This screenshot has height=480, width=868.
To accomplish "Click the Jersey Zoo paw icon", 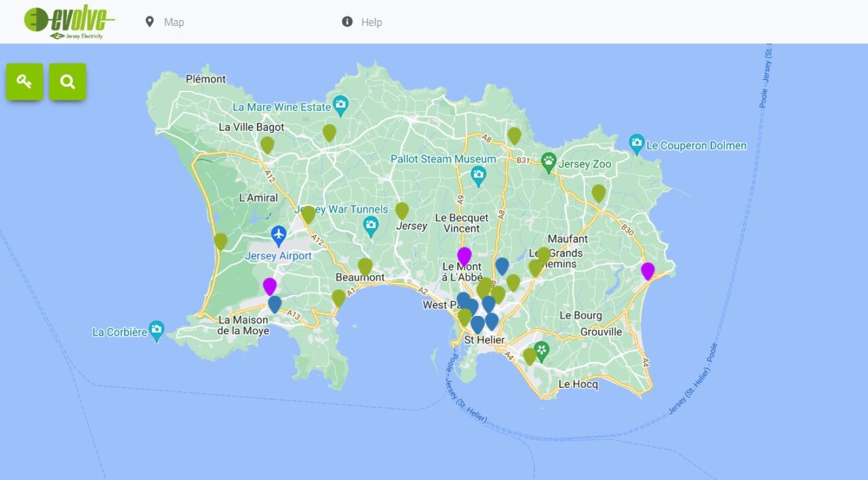I will click(549, 162).
